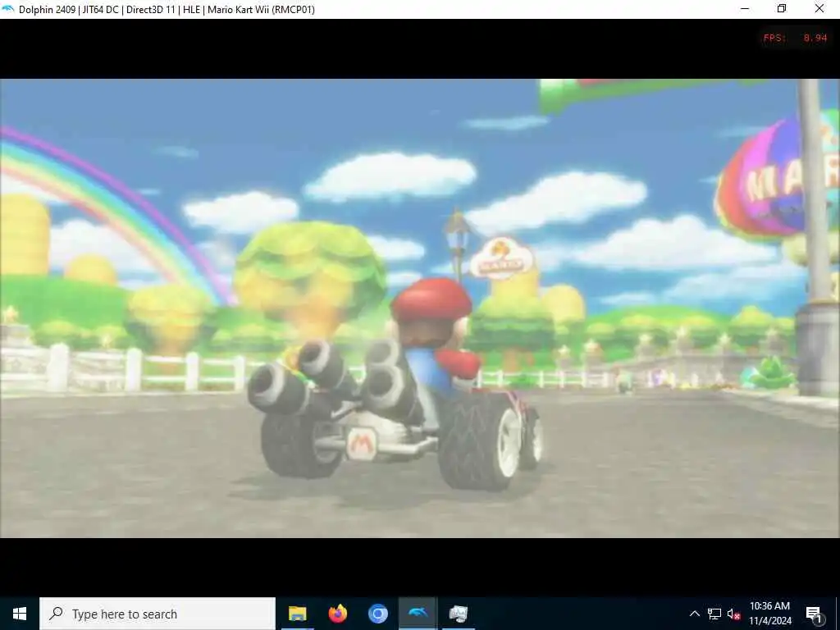Open the notification center icon
This screenshot has height=630, width=840.
point(814,614)
